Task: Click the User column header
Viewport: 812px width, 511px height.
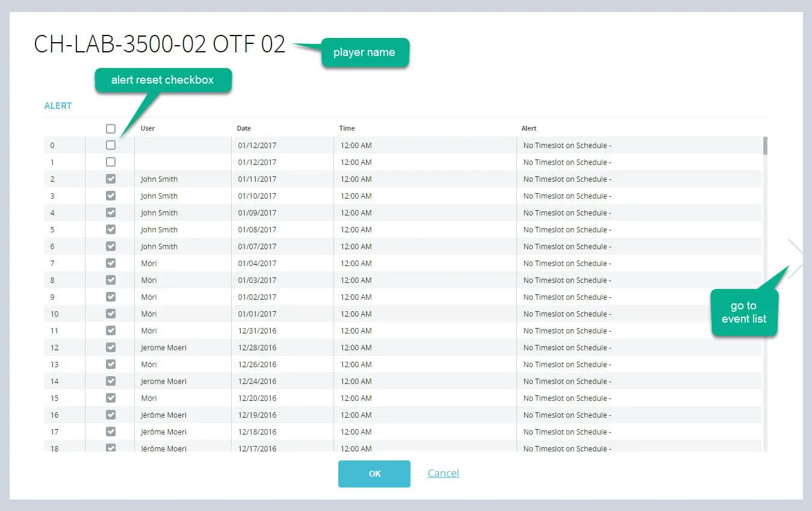Action: pyautogui.click(x=147, y=128)
